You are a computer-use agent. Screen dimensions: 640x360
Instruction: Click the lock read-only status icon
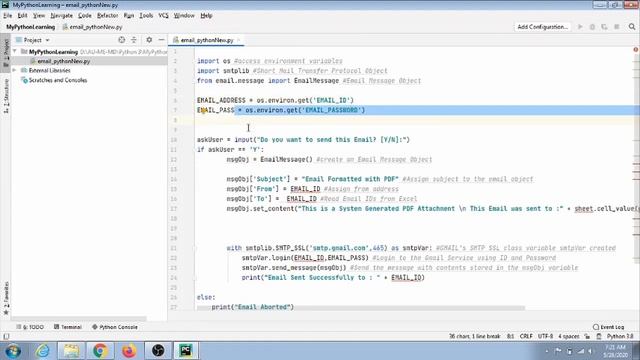(x=587, y=337)
